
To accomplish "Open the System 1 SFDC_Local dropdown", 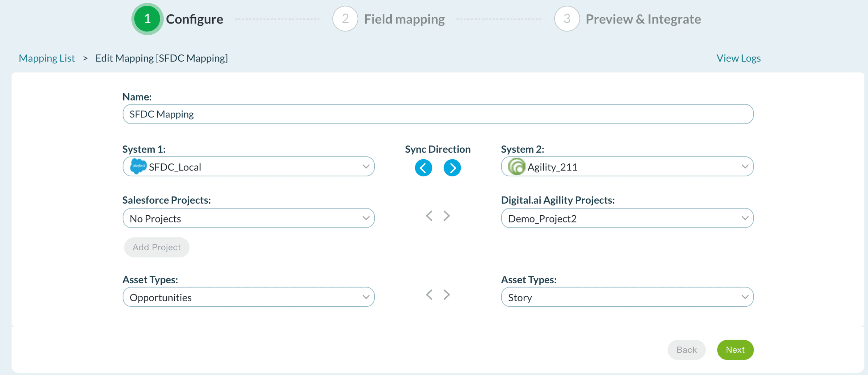I will (248, 167).
